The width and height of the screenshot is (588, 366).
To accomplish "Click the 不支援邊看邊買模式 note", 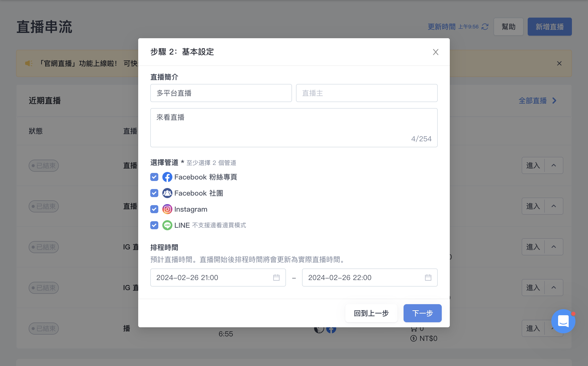I will click(219, 225).
